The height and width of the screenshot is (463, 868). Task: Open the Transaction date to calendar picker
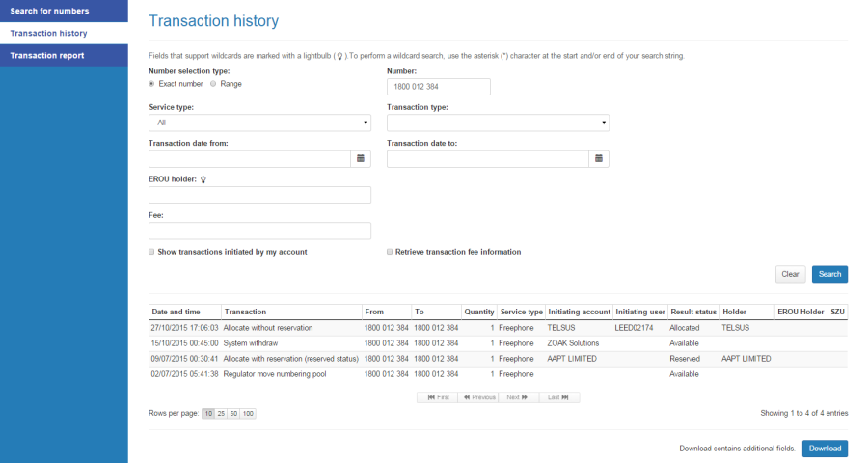598,159
